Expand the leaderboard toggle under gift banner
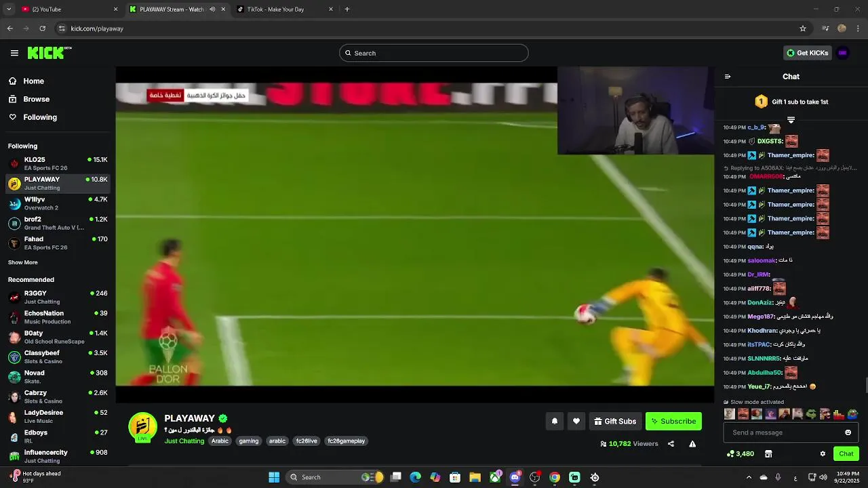The image size is (868, 488). pyautogui.click(x=791, y=120)
